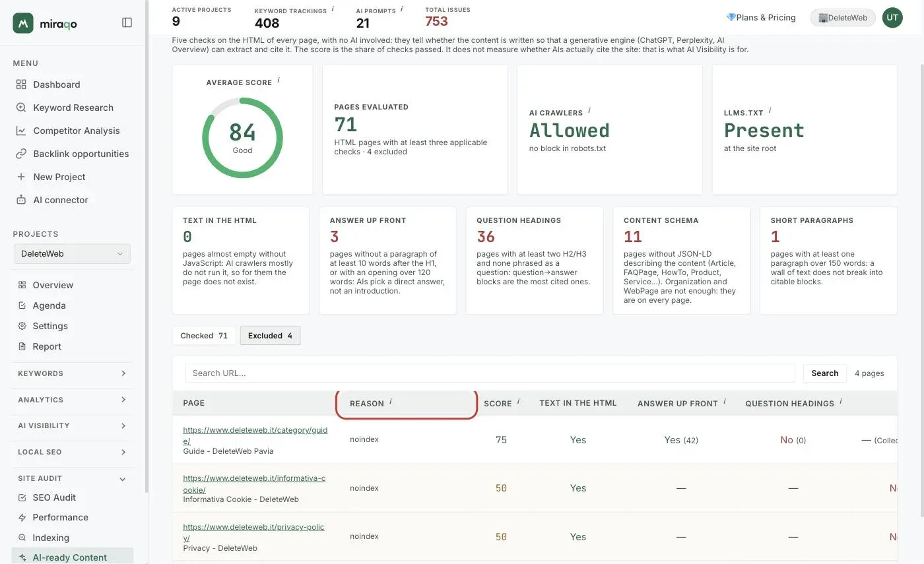Click the Competitor Analysis chart icon

coord(21,131)
